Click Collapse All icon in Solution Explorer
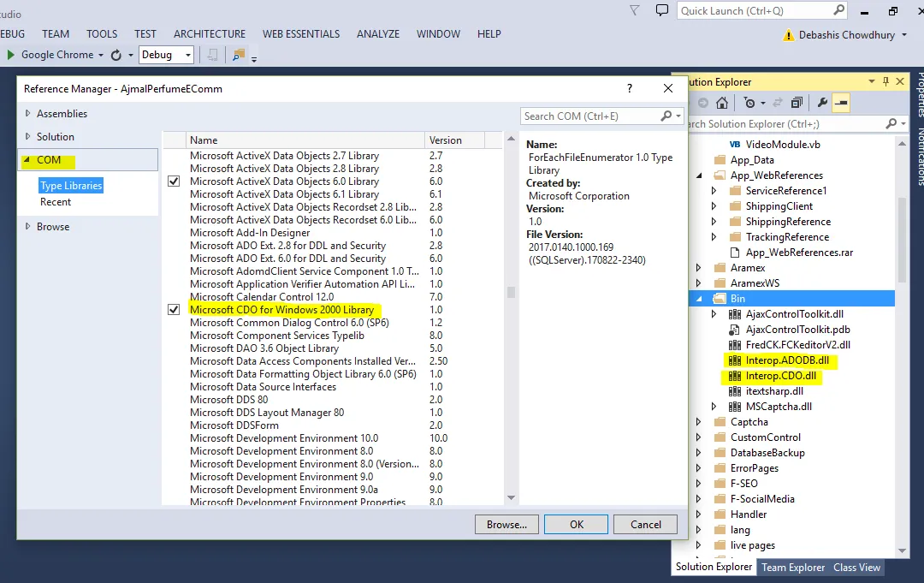 click(x=797, y=103)
